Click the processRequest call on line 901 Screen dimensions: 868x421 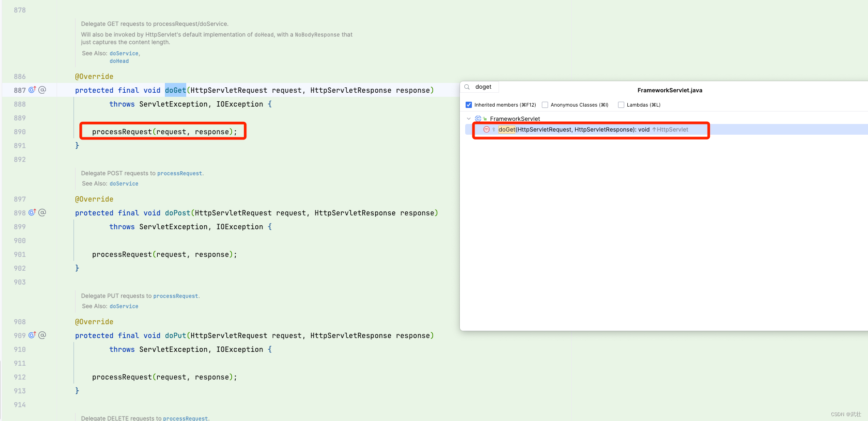coord(122,254)
